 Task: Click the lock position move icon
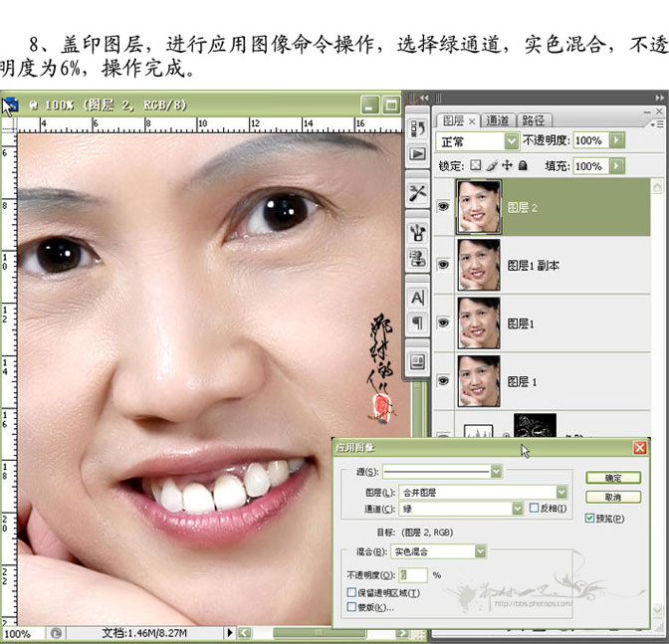[x=507, y=165]
